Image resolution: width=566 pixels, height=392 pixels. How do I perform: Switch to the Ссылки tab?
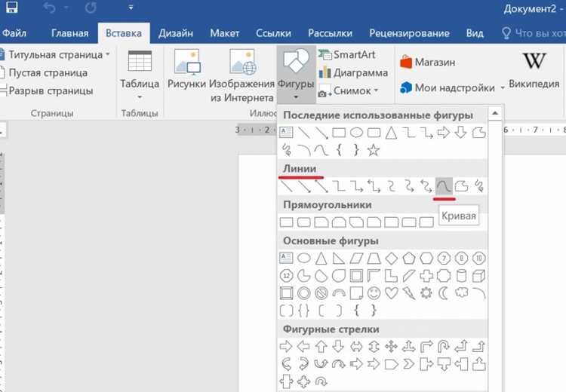(x=273, y=33)
